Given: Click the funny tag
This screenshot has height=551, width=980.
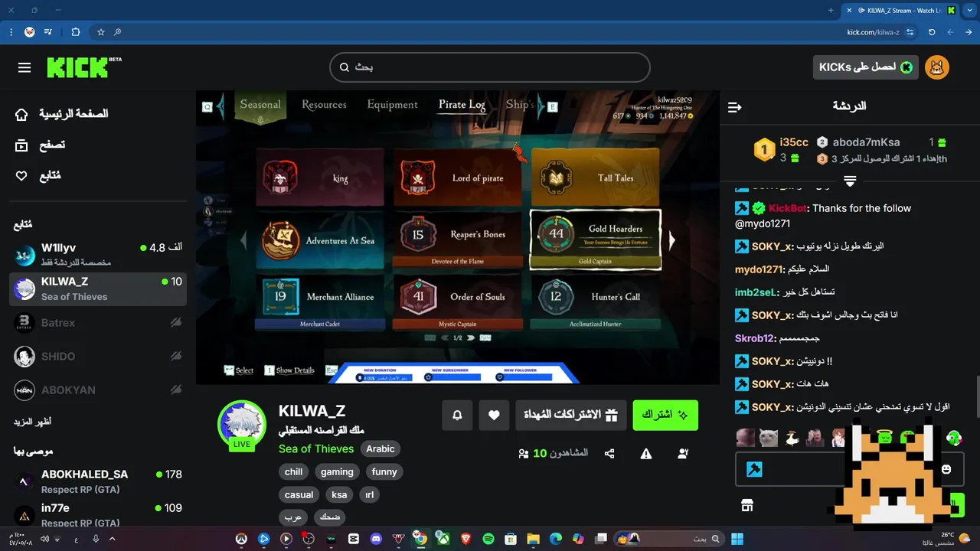Looking at the screenshot, I should click(384, 472).
